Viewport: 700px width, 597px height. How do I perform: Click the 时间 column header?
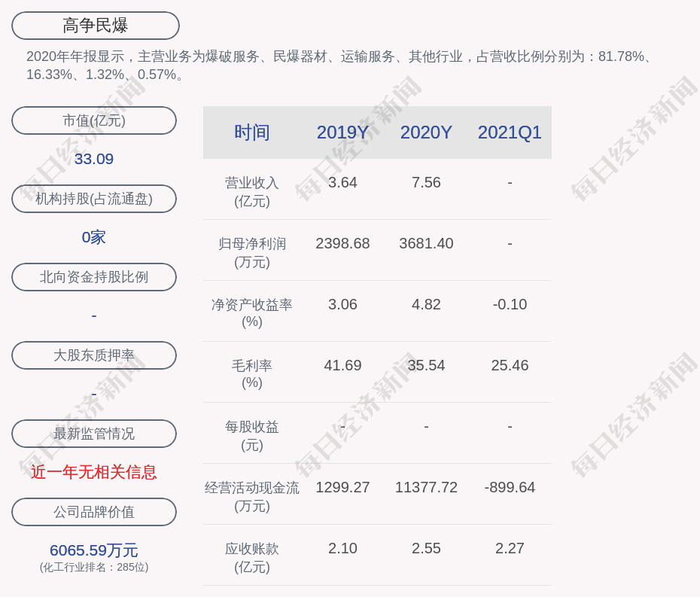tap(252, 132)
